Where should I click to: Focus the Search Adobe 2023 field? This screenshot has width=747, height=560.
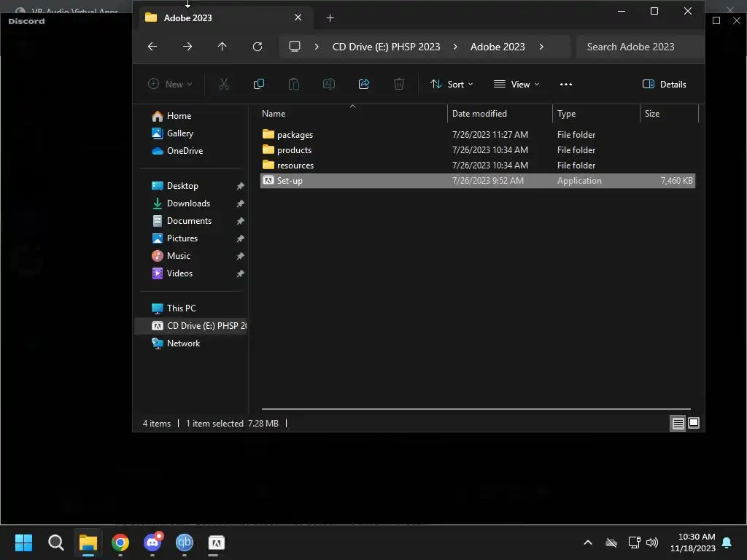[x=640, y=47]
